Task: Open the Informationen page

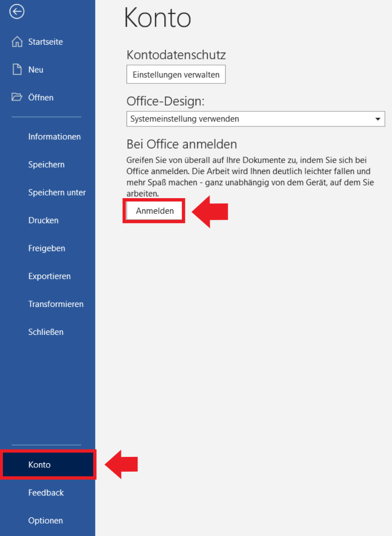Action: (x=54, y=137)
